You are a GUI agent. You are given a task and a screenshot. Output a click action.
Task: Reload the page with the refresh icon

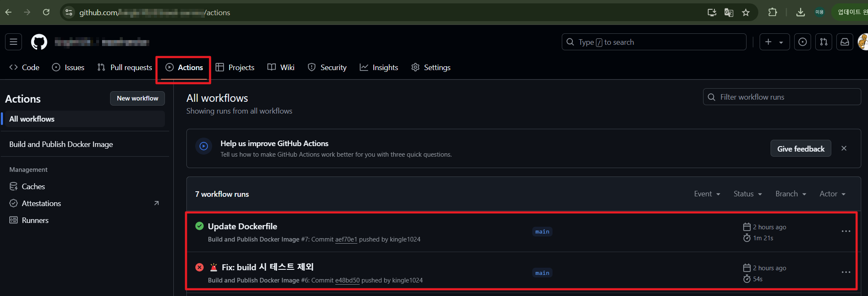tap(46, 12)
